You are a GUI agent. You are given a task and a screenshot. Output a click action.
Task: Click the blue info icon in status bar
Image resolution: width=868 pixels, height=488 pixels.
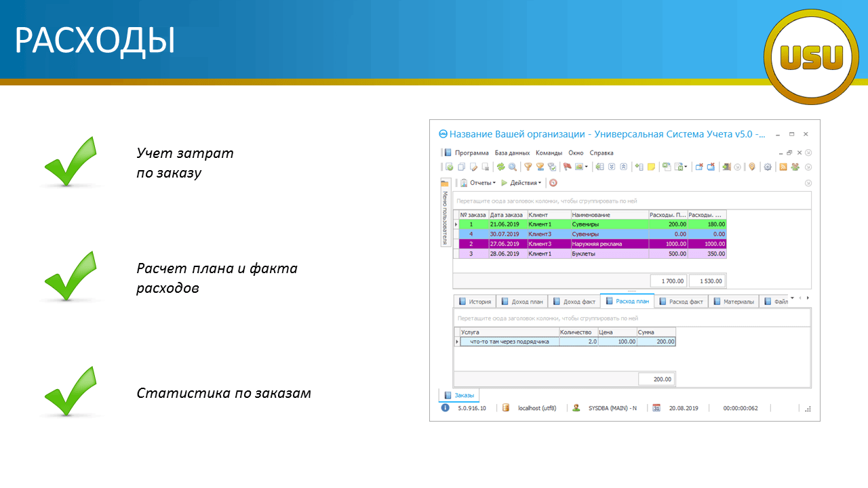point(446,408)
